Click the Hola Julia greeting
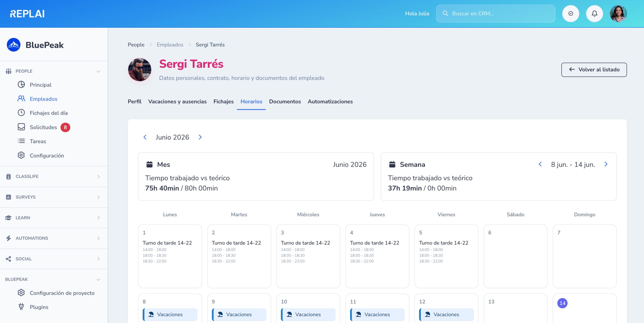Image resolution: width=644 pixels, height=323 pixels. point(417,14)
